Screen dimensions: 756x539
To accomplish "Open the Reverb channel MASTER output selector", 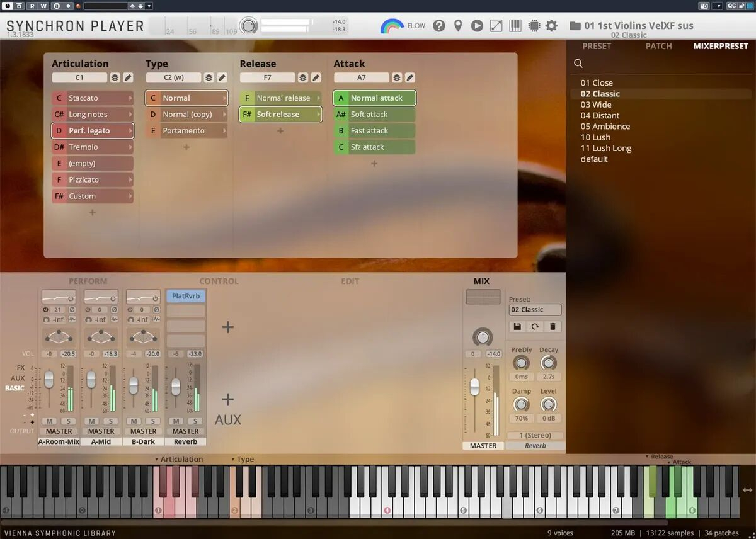I will coord(185,431).
